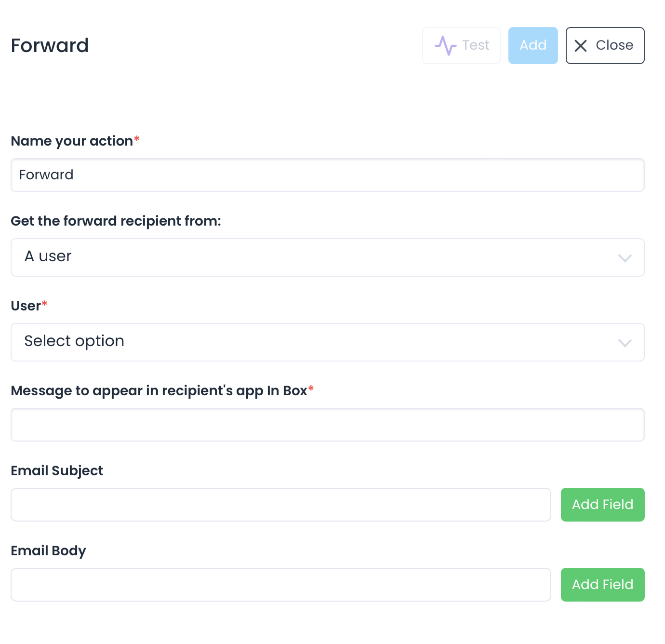The width and height of the screenshot is (665, 644).
Task: Click the Email Subject text field
Action: [281, 505]
